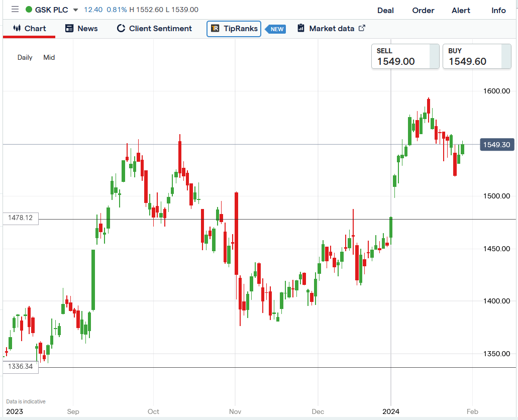Click the Market data chart-board icon
Viewport: 518px width, 420px height.
point(300,28)
